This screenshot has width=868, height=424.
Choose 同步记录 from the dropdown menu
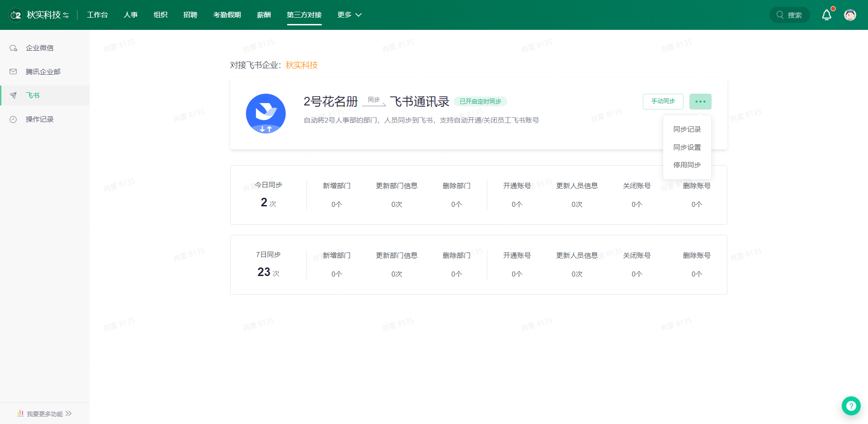tap(687, 129)
